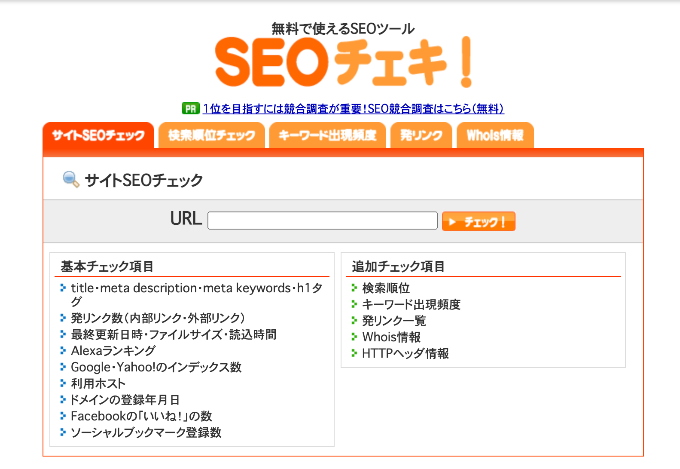680x469 pixels.
Task: Open the キーワード出現頻度 tab
Action: coord(327,135)
